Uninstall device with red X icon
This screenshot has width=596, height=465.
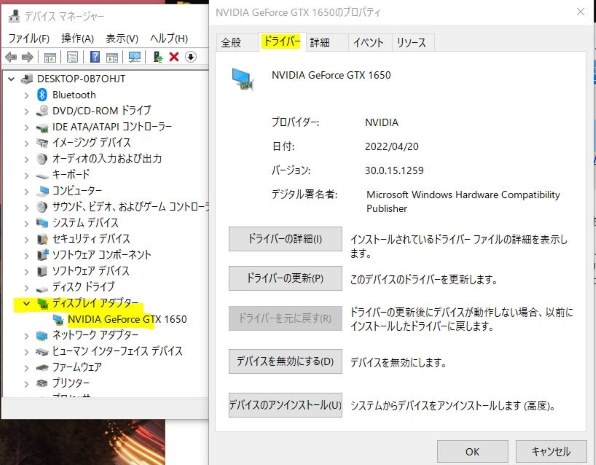tap(174, 57)
